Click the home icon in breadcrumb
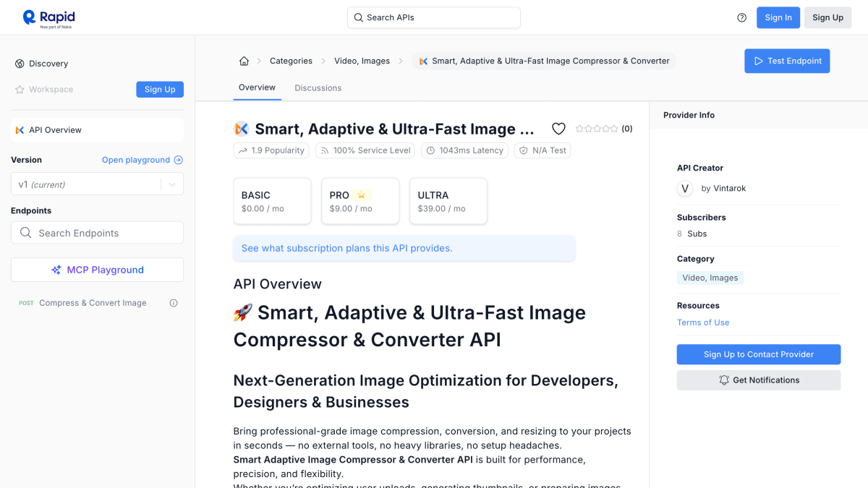 pyautogui.click(x=244, y=61)
